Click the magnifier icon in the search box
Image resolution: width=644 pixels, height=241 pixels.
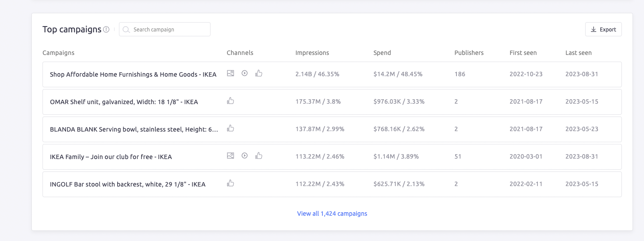coord(126,30)
